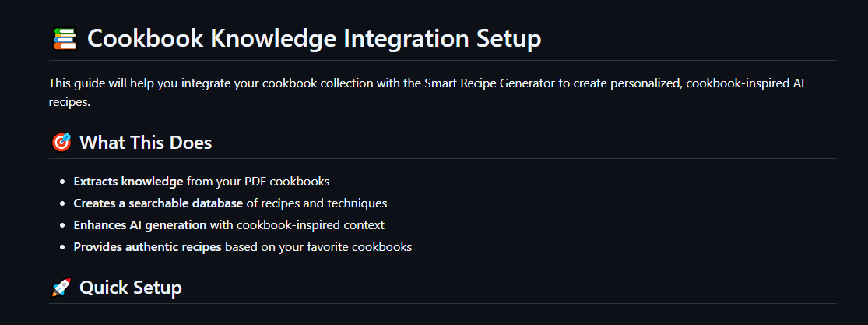Click the bullseye dart emoji icon
868x325 pixels.
pyautogui.click(x=61, y=143)
